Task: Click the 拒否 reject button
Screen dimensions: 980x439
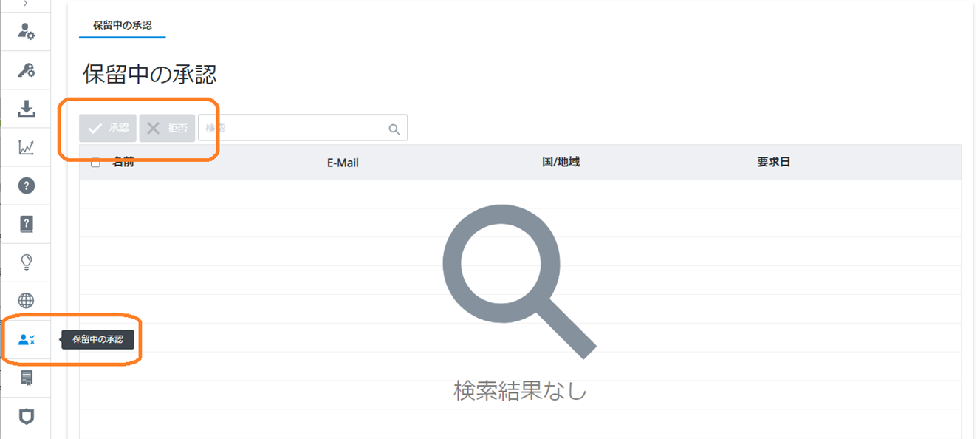Action: (x=167, y=128)
